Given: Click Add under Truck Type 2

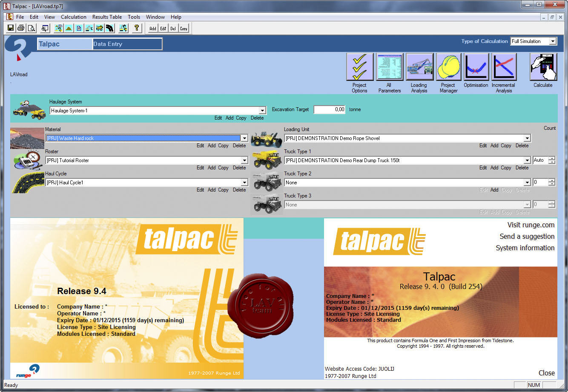Looking at the screenshot, I should pos(494,190).
